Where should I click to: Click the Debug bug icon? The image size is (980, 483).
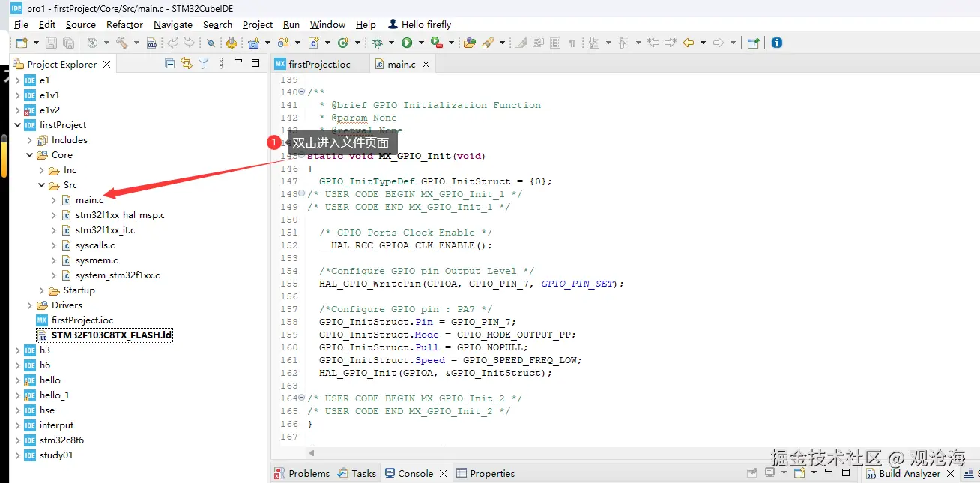pos(378,43)
